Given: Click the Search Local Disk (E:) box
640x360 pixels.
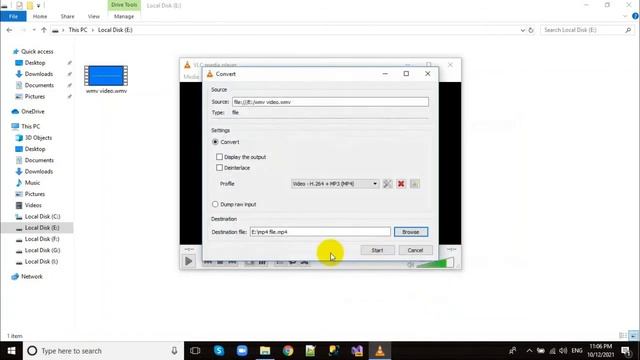Looking at the screenshot, I should point(586,30).
